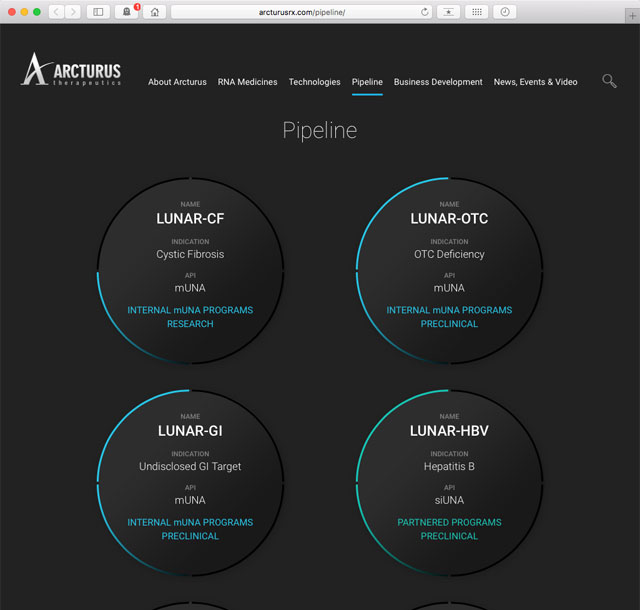Viewport: 640px width, 610px height.
Task: Click the Cystic Fibrosis indication text
Action: [x=190, y=254]
